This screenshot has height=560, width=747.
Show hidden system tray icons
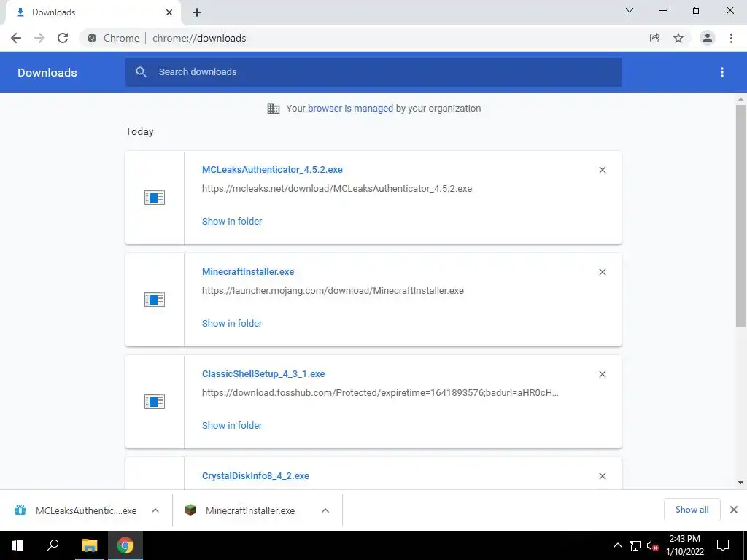tap(617, 545)
